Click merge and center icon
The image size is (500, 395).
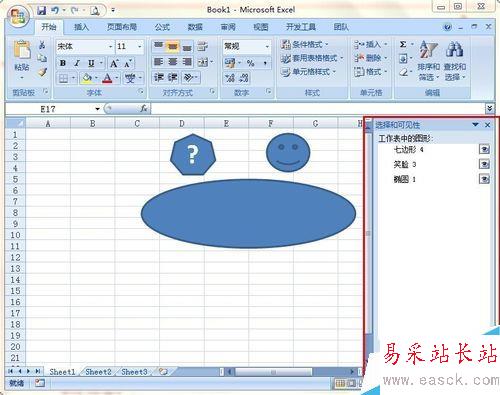click(x=203, y=62)
